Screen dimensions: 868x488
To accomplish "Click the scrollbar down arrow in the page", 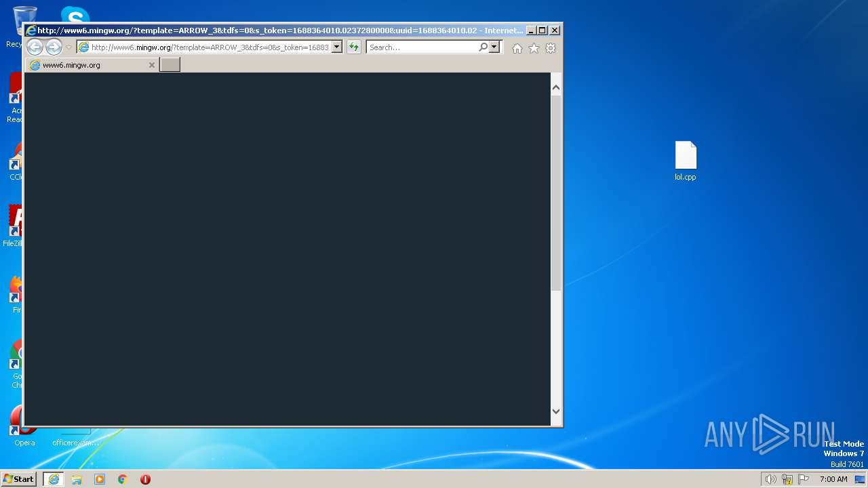I will coord(556,411).
